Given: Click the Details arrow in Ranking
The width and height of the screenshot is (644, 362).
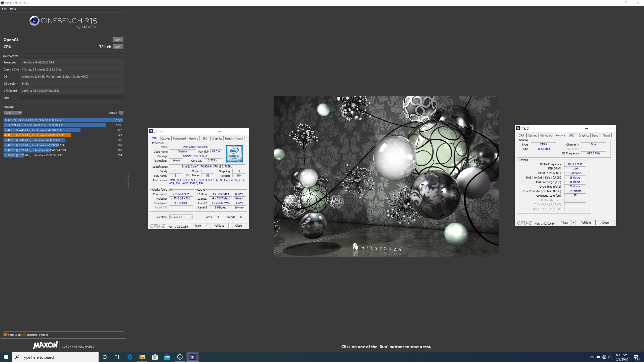Looking at the screenshot, I should tap(121, 113).
